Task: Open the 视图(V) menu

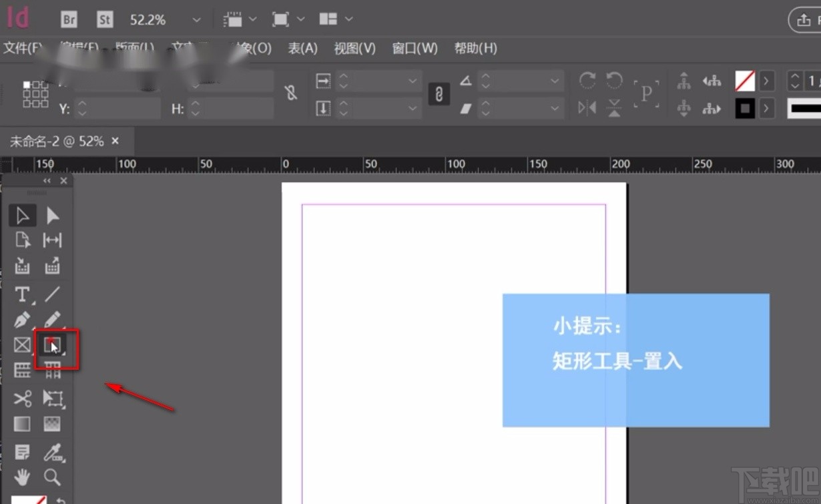Action: 354,48
